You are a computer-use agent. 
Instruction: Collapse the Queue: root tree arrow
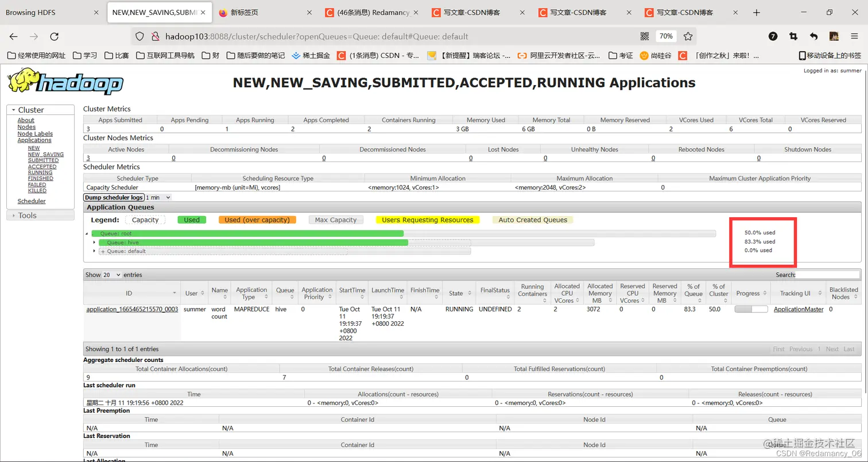coord(87,233)
